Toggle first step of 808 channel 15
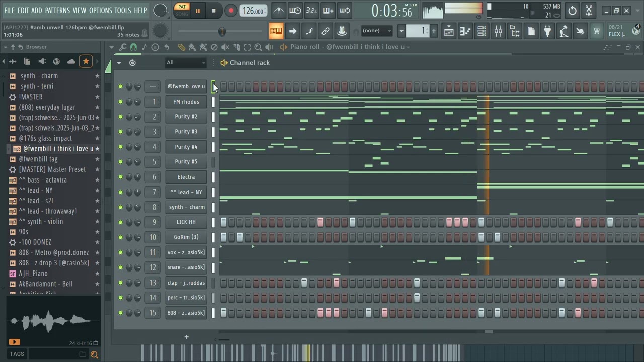Viewport: 644px width, 362px height. [x=223, y=313]
